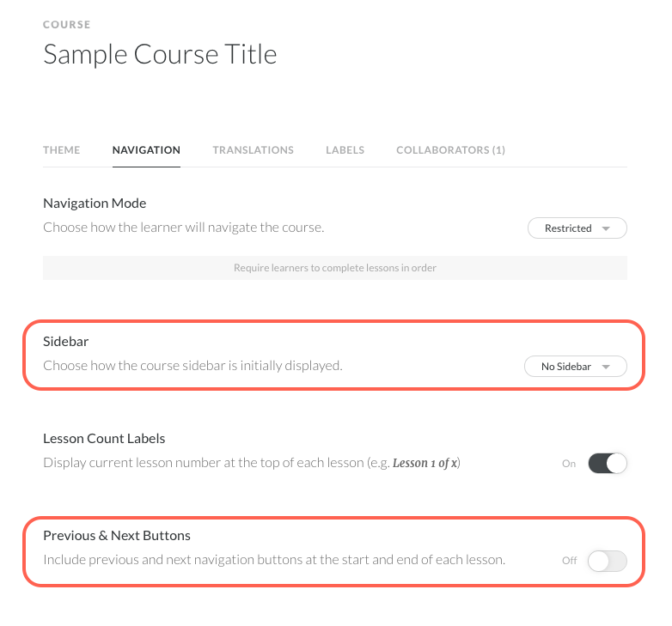The width and height of the screenshot is (672, 626).
Task: Click the COURSE label above the title
Action: coord(66,25)
